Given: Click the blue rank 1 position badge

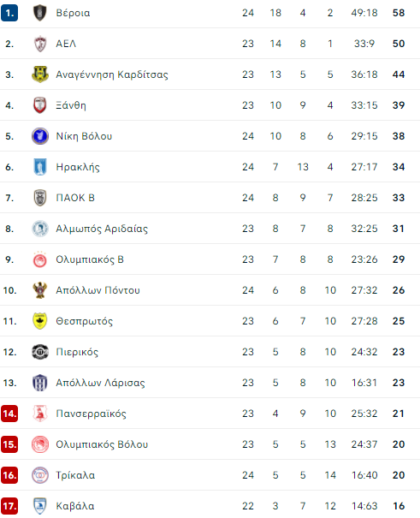Looking at the screenshot, I should coord(9,13).
